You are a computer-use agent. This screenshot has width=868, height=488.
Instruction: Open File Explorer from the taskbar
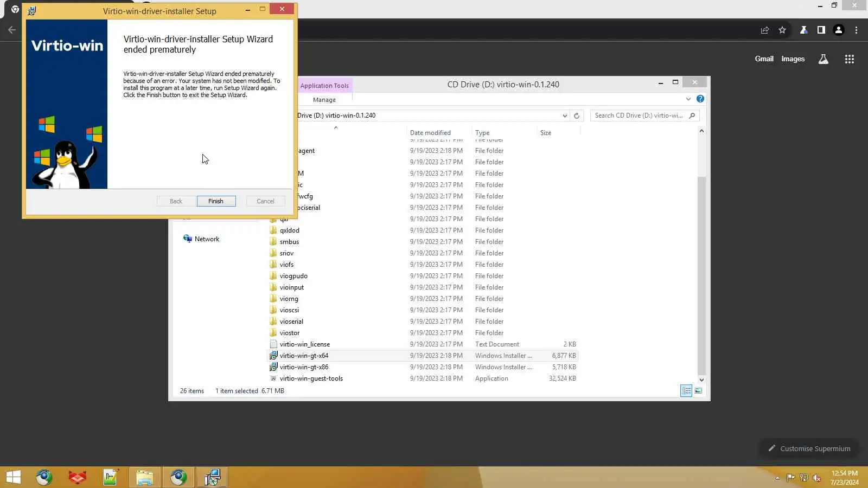click(x=144, y=477)
